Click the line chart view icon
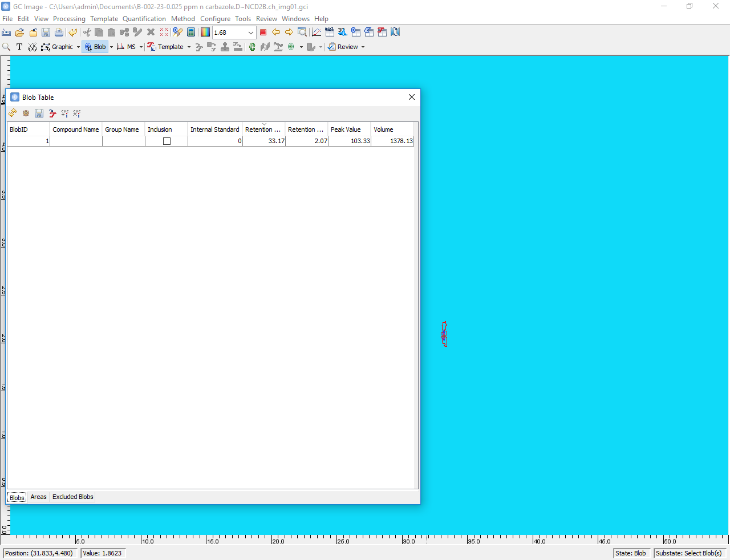 pyautogui.click(x=317, y=33)
